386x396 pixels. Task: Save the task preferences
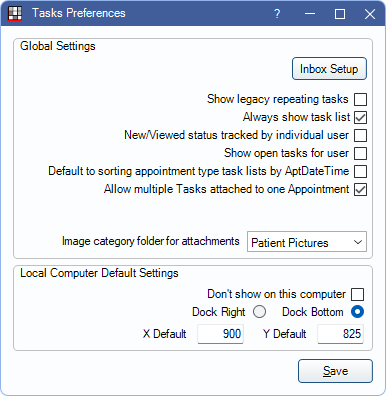pyautogui.click(x=335, y=371)
